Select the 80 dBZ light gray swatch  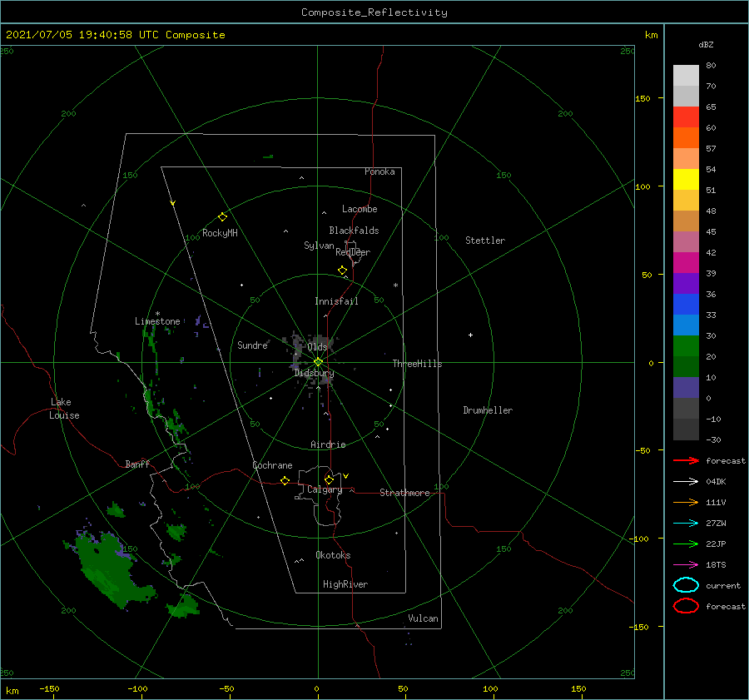coord(686,76)
